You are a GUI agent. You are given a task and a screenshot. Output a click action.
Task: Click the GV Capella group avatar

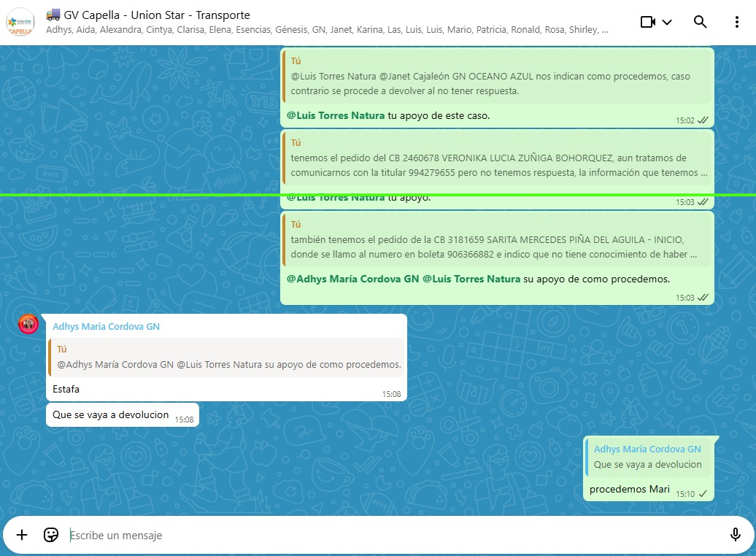click(x=20, y=22)
